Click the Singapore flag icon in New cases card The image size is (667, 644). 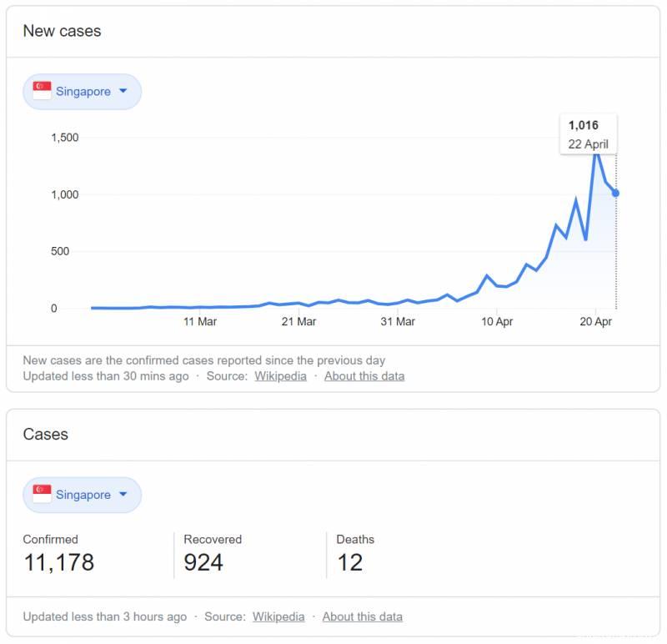click(x=42, y=91)
